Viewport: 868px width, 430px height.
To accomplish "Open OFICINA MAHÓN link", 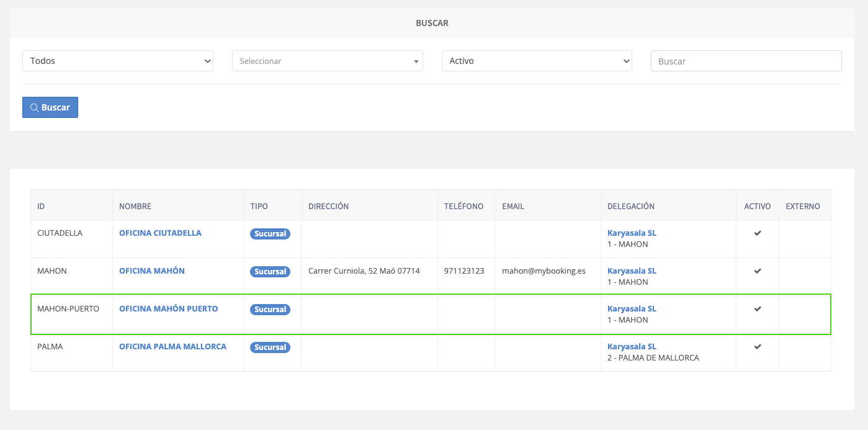I will click(152, 271).
